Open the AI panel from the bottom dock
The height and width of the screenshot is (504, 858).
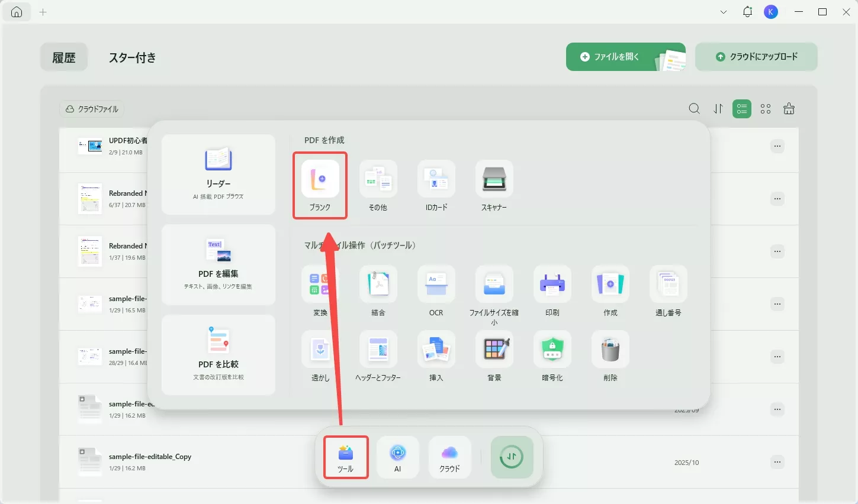click(x=397, y=457)
